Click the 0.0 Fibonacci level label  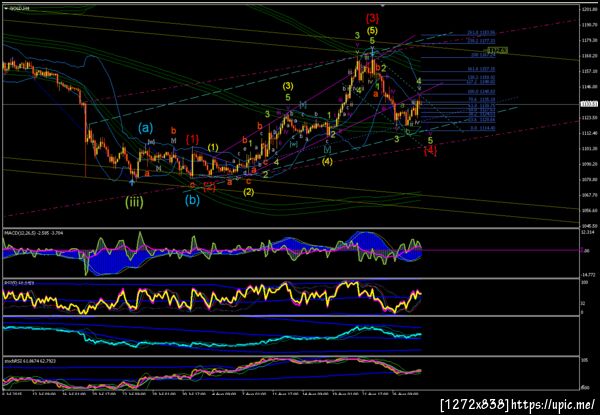tap(483, 129)
